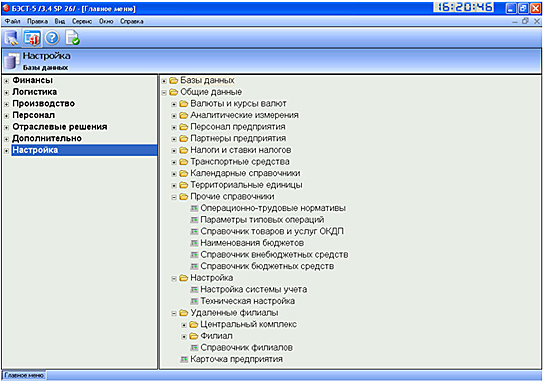Expand the Отраслевые решения section
Image resolution: width=544 pixels, height=381 pixels.
[6, 127]
